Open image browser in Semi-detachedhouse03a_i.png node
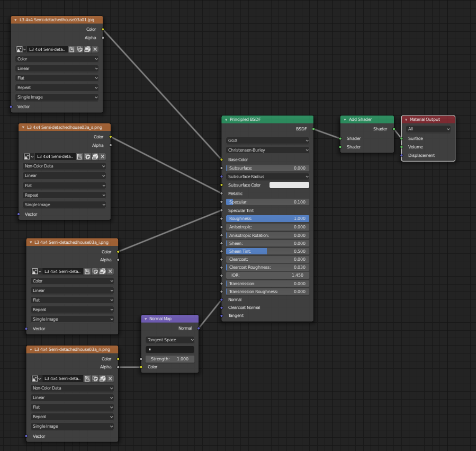This screenshot has width=476, height=451. click(x=37, y=271)
